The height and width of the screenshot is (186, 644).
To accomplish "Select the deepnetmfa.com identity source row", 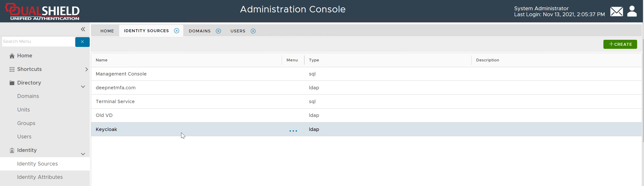I will coord(116,88).
